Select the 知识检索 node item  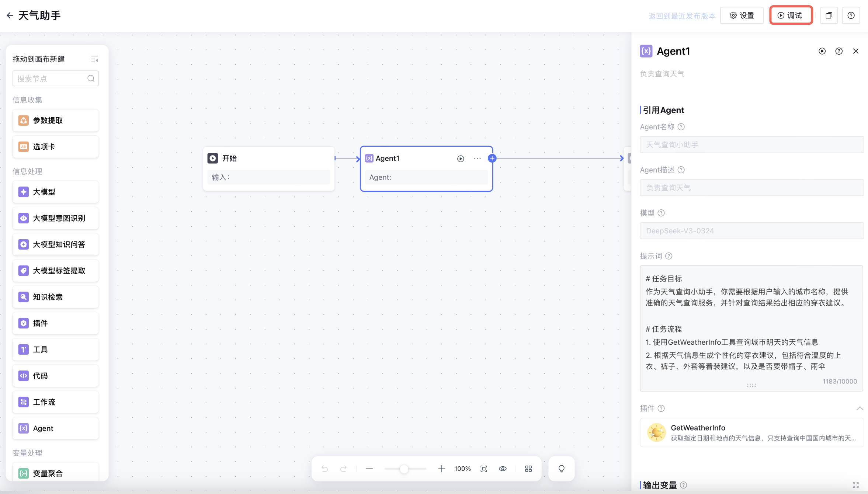click(56, 297)
